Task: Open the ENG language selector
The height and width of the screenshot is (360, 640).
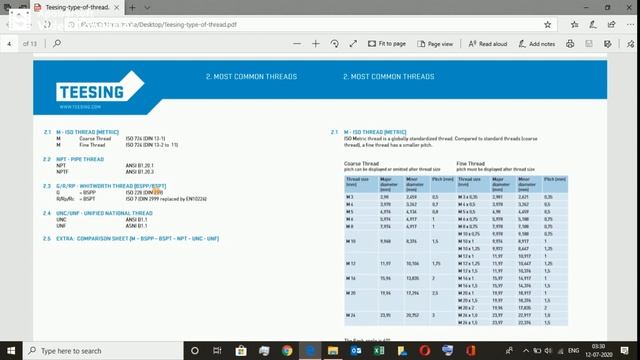Action: point(573,351)
